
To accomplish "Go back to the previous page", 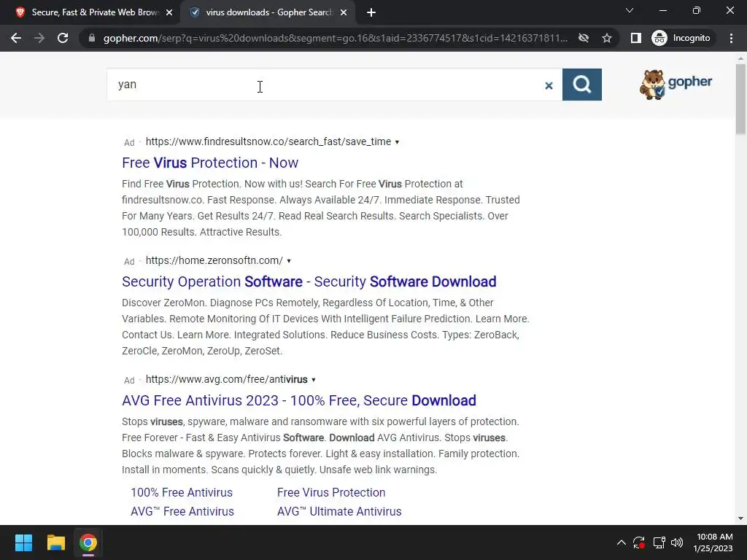I will tap(16, 38).
